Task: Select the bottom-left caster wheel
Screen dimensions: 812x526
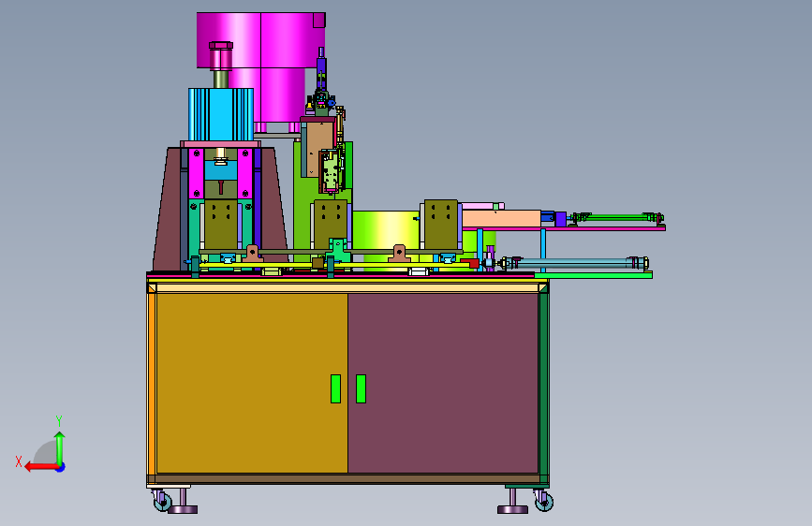Action: point(163,501)
